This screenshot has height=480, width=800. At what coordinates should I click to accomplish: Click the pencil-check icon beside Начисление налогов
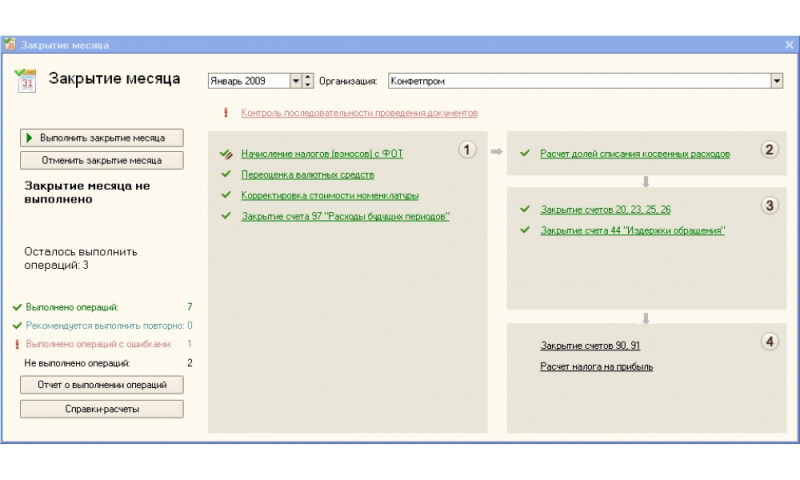226,154
